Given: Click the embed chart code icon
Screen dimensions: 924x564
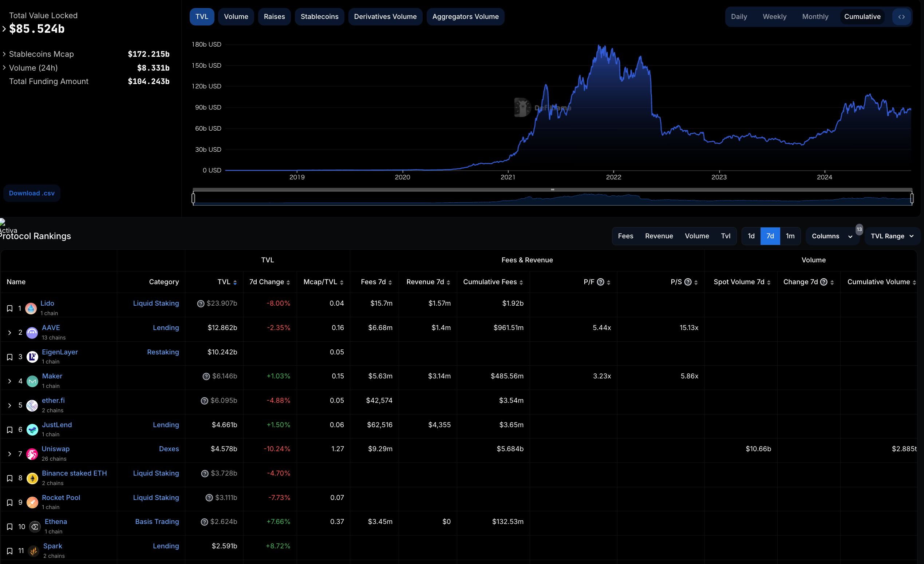Looking at the screenshot, I should click(x=901, y=17).
